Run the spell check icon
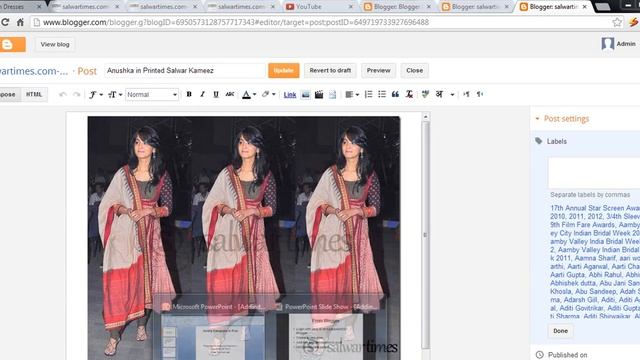This screenshot has height=360, width=640. [425, 94]
